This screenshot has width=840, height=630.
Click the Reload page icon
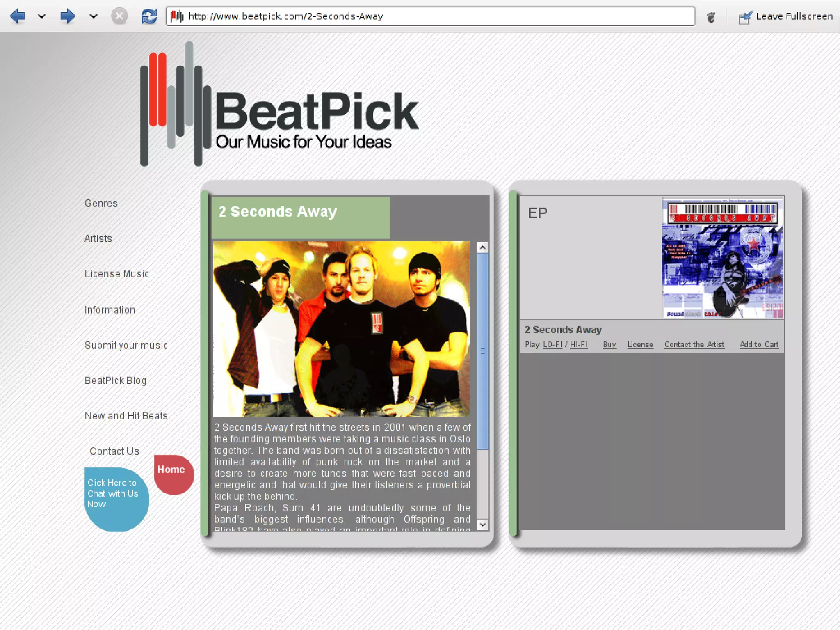click(149, 16)
